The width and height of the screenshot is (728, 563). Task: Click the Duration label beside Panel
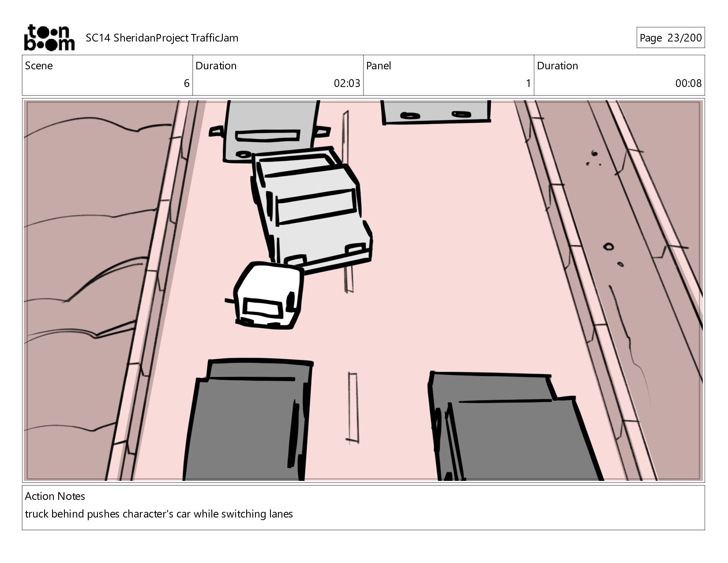[x=557, y=66]
